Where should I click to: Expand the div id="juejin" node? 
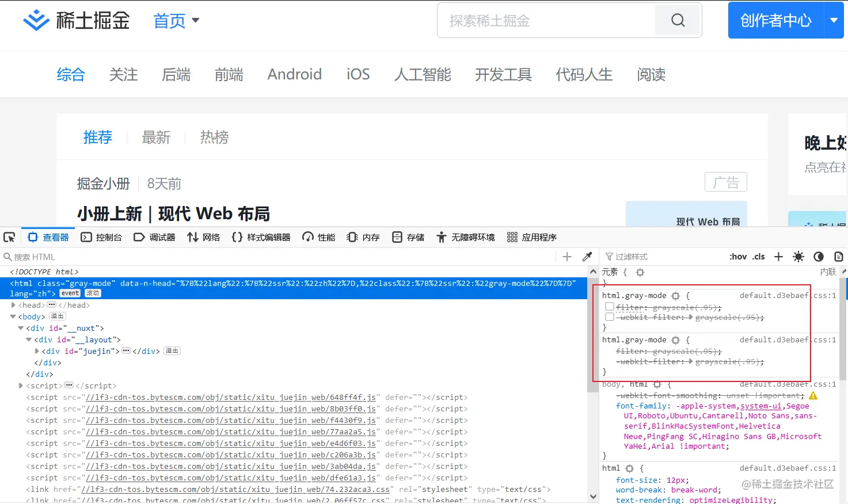pyautogui.click(x=36, y=351)
